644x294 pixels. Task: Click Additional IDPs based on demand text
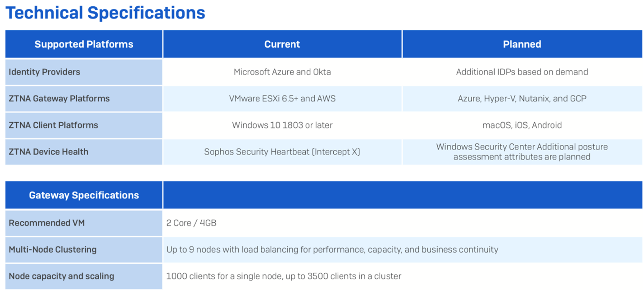(x=522, y=72)
